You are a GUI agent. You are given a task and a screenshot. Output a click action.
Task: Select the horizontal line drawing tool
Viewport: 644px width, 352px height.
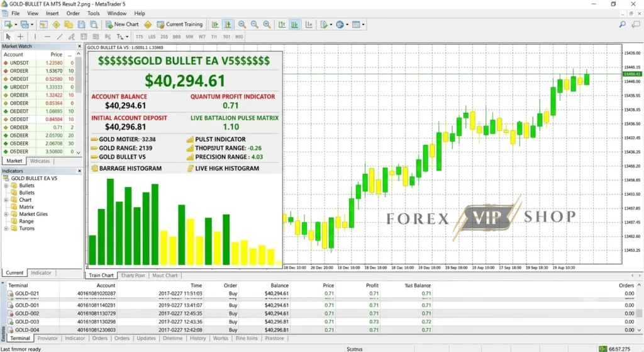(x=47, y=37)
